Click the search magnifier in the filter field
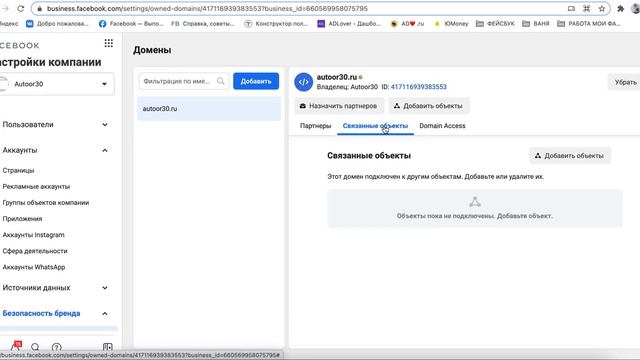Viewport: 640px width, 360px height. point(221,81)
